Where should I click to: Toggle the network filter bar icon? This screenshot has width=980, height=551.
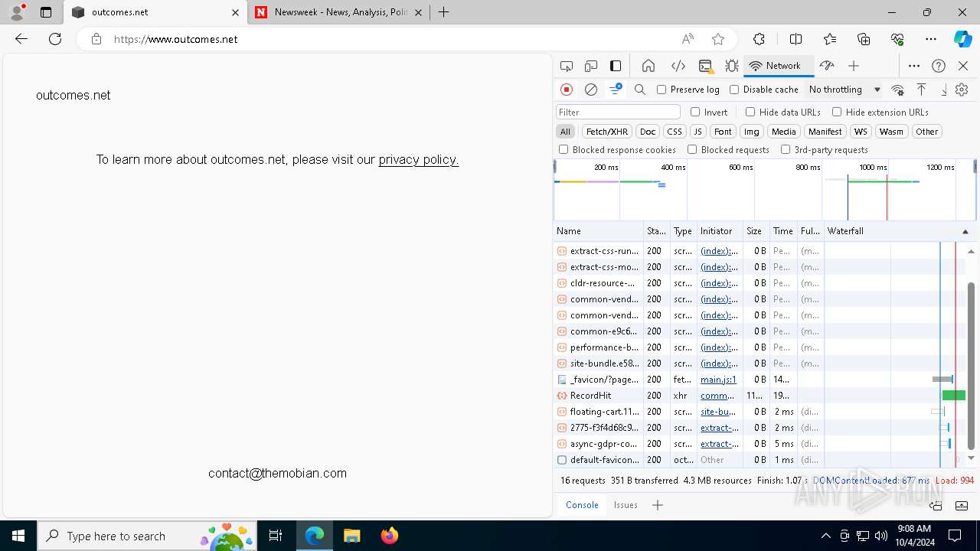point(615,90)
